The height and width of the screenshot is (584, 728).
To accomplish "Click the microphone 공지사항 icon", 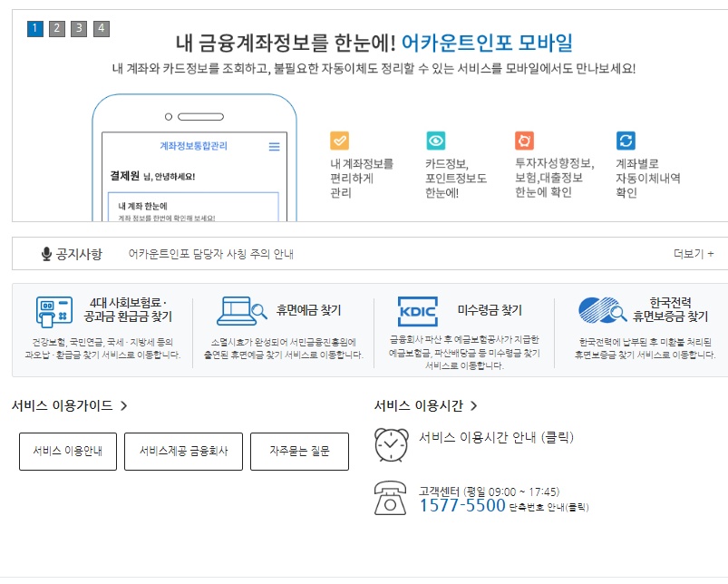I will (x=46, y=254).
